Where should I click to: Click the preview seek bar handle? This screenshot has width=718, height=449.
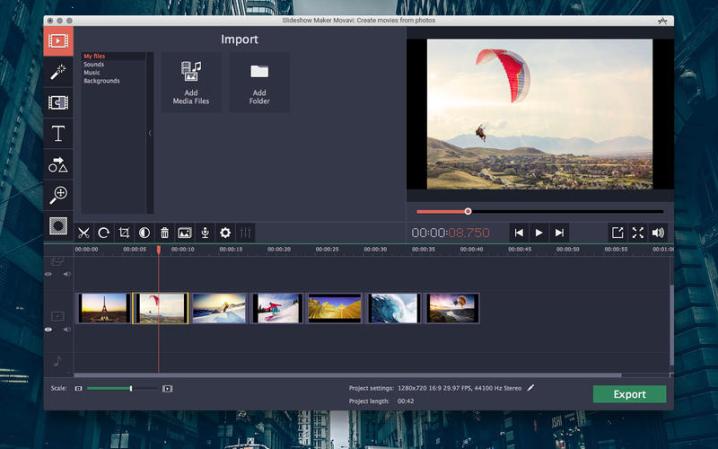coord(468,211)
